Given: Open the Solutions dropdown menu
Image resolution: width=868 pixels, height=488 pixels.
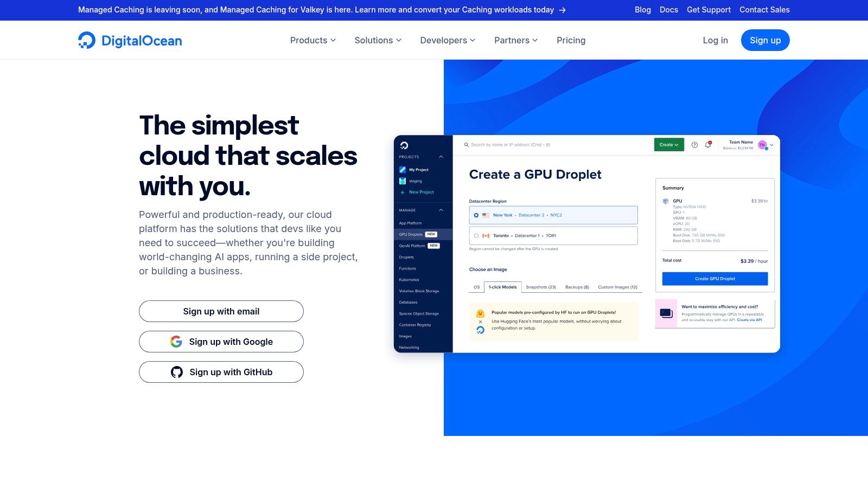Looking at the screenshot, I should point(378,40).
